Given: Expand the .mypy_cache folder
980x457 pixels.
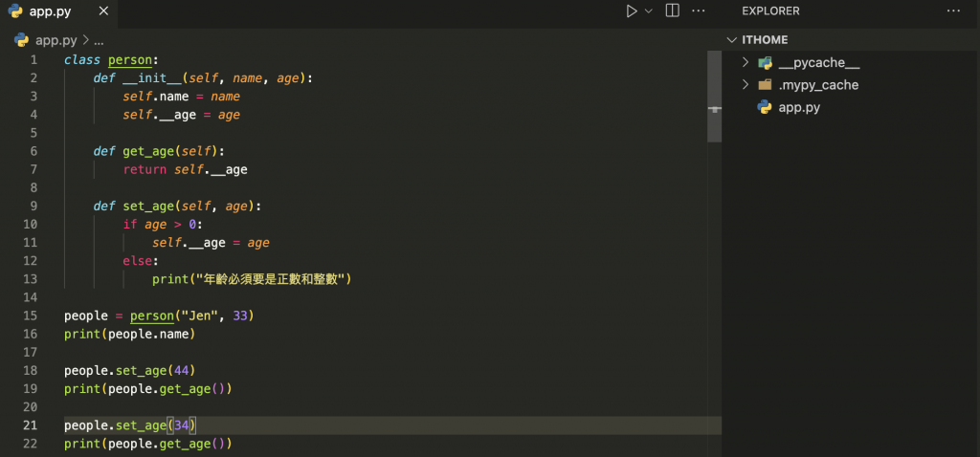Looking at the screenshot, I should click(745, 85).
